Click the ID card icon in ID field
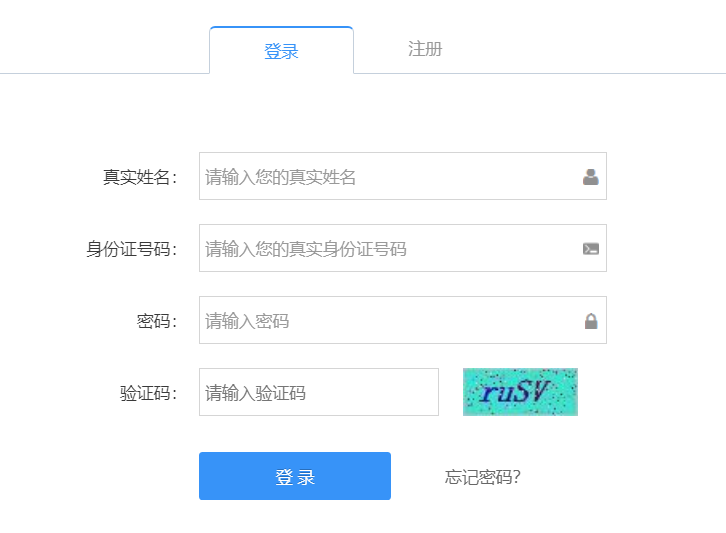Screen dimensions: 726x533 [590, 249]
